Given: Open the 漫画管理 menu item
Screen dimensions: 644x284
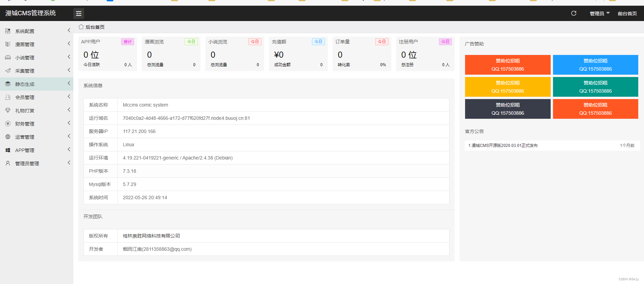Looking at the screenshot, I should point(37,44).
